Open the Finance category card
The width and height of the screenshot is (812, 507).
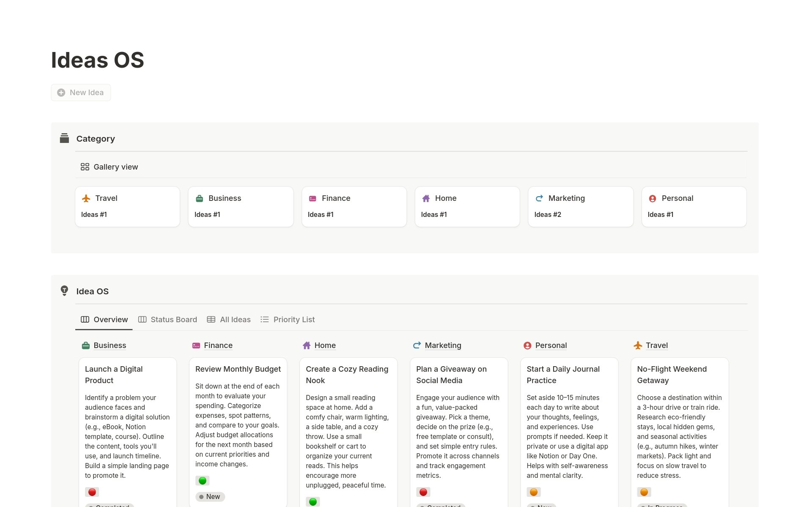coord(354,207)
